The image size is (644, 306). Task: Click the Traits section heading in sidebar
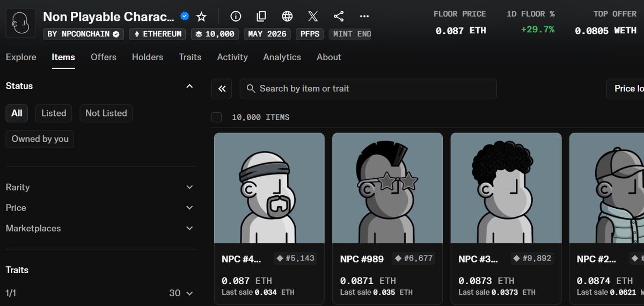click(x=17, y=270)
